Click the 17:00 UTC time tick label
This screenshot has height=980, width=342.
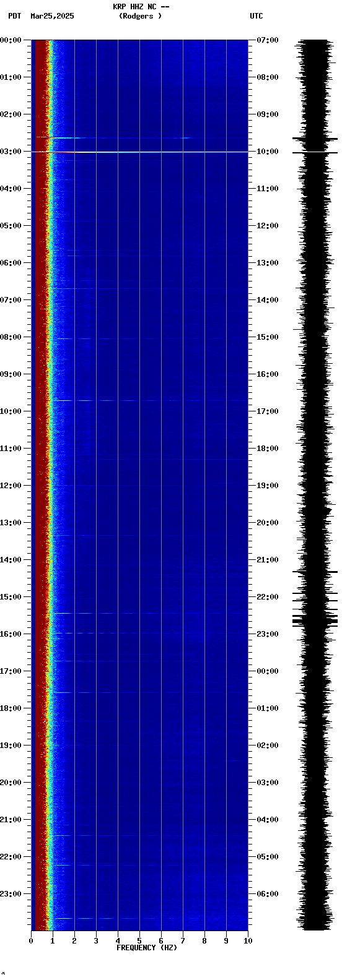click(x=267, y=411)
